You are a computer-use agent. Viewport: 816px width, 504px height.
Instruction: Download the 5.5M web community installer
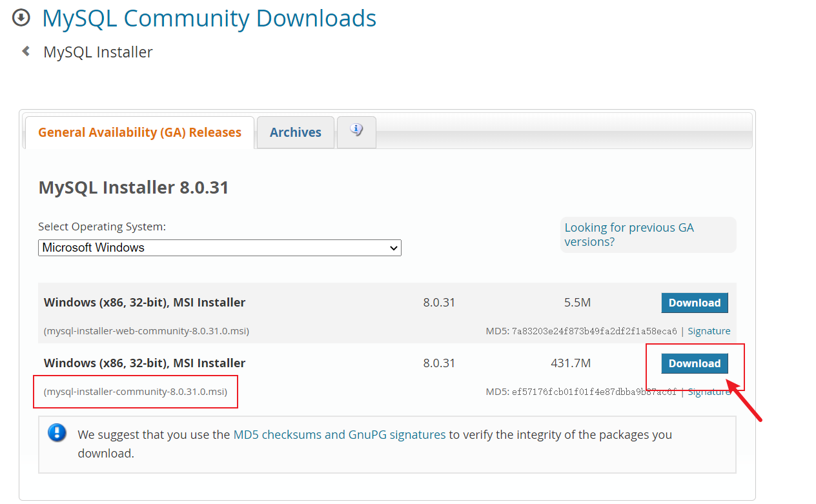click(x=695, y=303)
